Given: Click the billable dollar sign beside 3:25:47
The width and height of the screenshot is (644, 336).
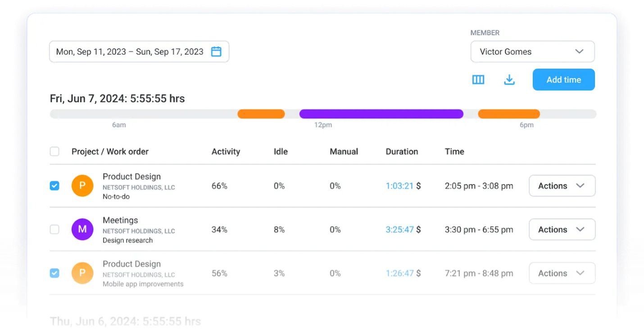Looking at the screenshot, I should coord(418,230).
